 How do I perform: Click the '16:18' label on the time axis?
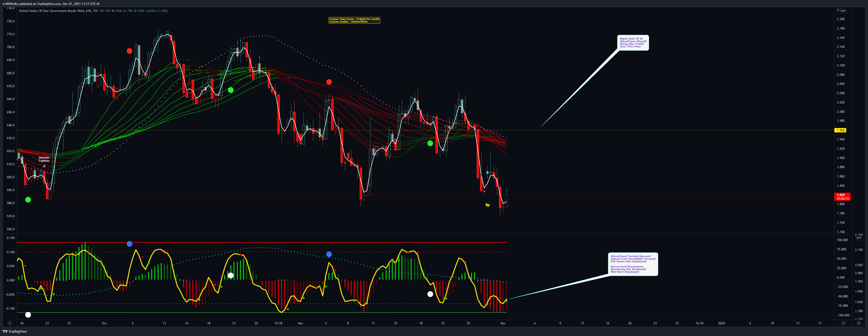(700, 323)
